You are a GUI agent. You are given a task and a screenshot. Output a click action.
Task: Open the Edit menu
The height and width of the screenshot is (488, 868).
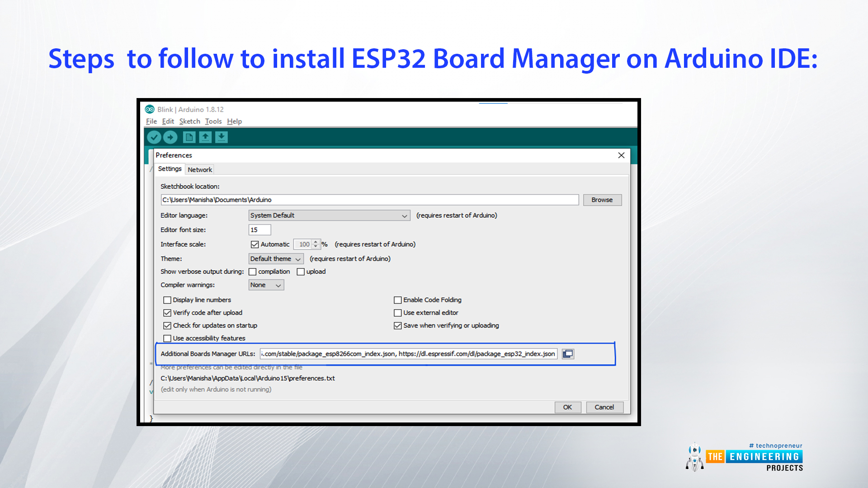click(168, 122)
